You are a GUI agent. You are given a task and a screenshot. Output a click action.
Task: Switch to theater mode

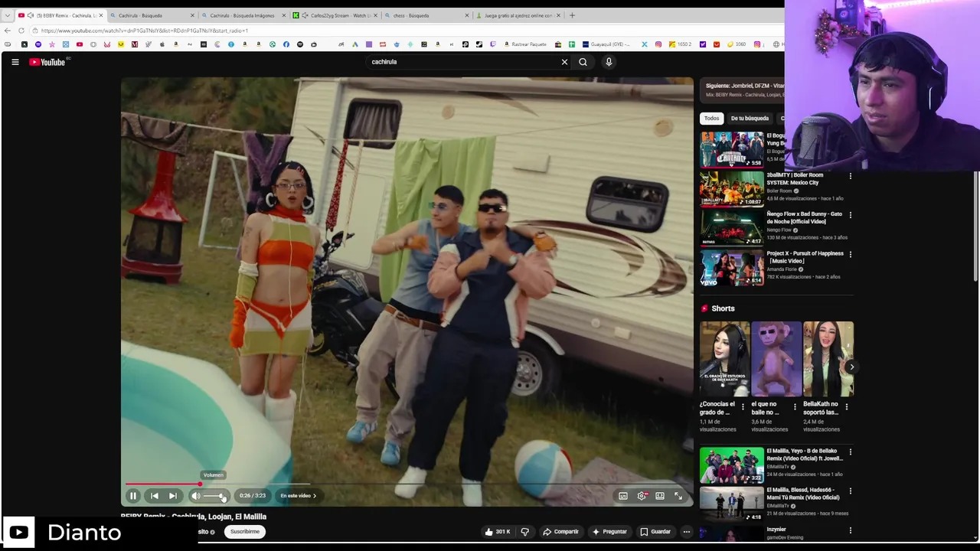coord(660,496)
